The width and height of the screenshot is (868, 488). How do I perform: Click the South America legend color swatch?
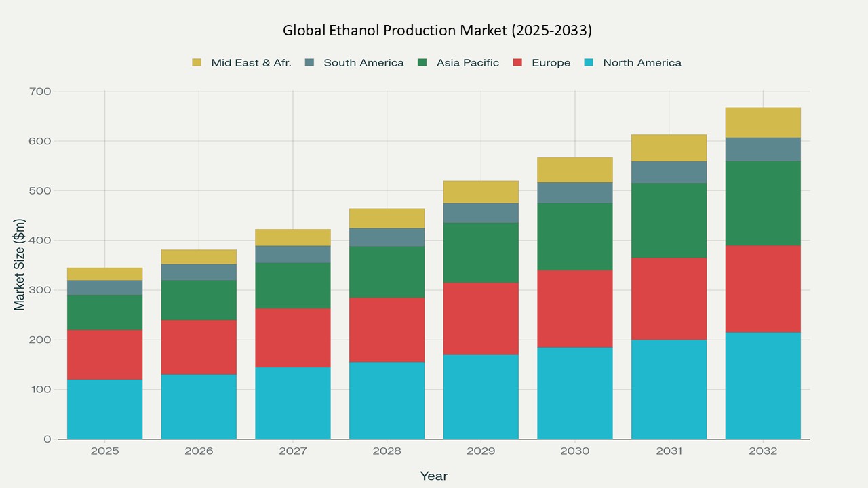(x=309, y=63)
